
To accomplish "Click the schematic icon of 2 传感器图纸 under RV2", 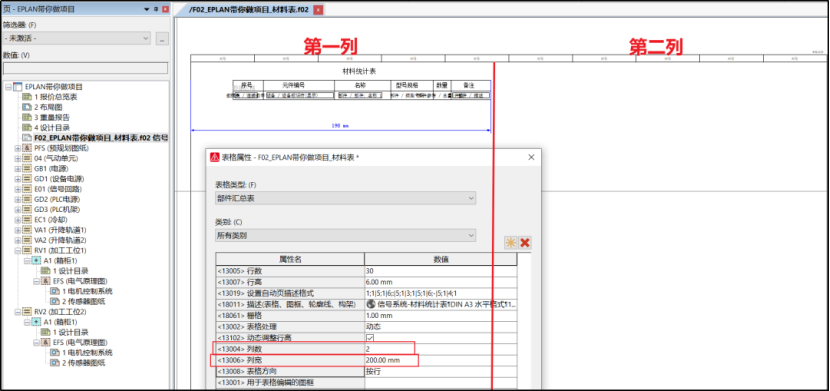I will [55, 363].
